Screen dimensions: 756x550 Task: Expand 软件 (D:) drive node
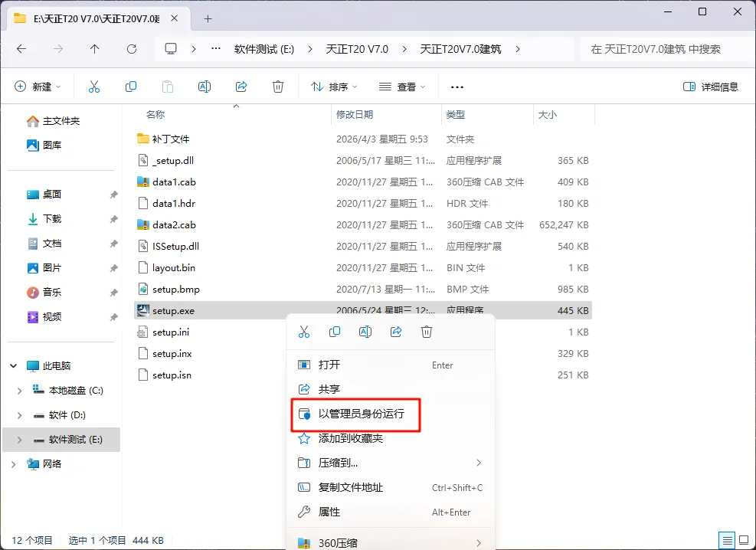point(19,415)
